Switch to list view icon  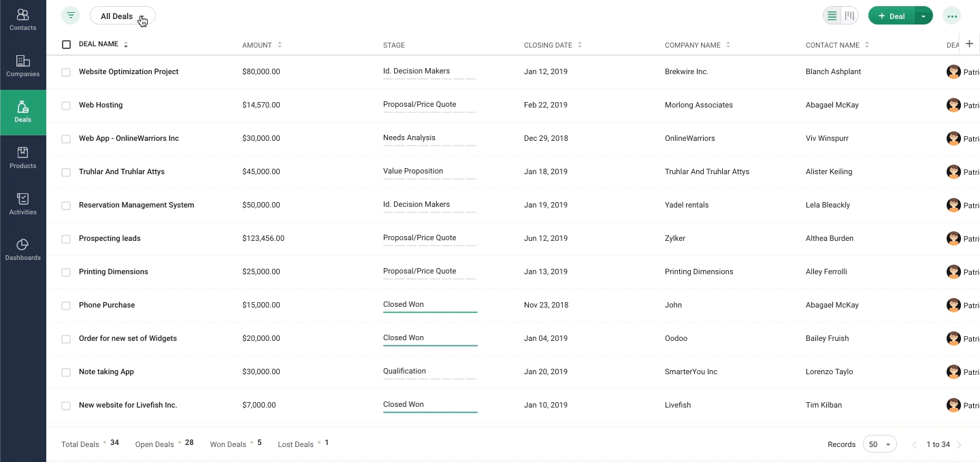[832, 16]
